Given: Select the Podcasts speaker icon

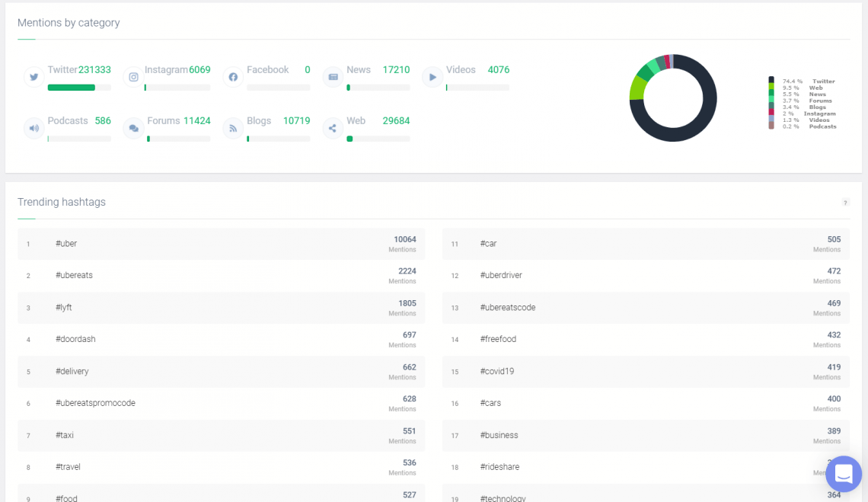Looking at the screenshot, I should tap(34, 128).
